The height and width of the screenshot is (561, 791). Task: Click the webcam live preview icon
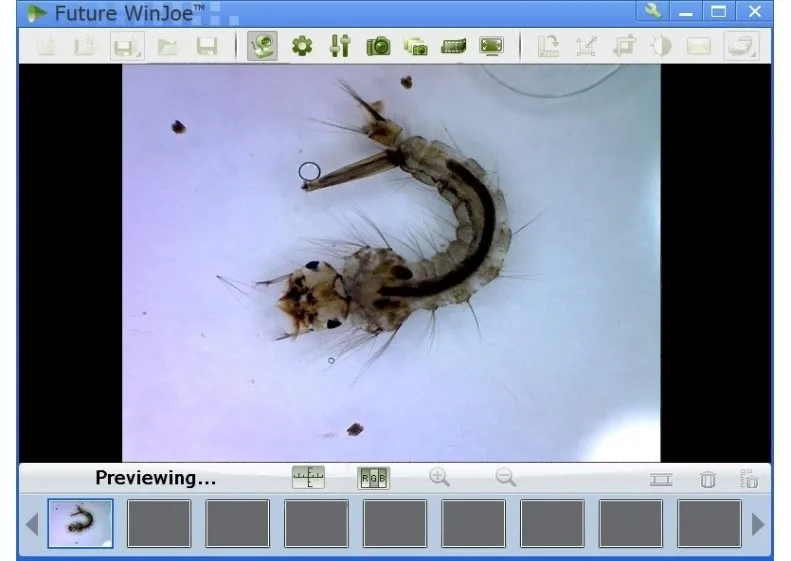point(262,46)
